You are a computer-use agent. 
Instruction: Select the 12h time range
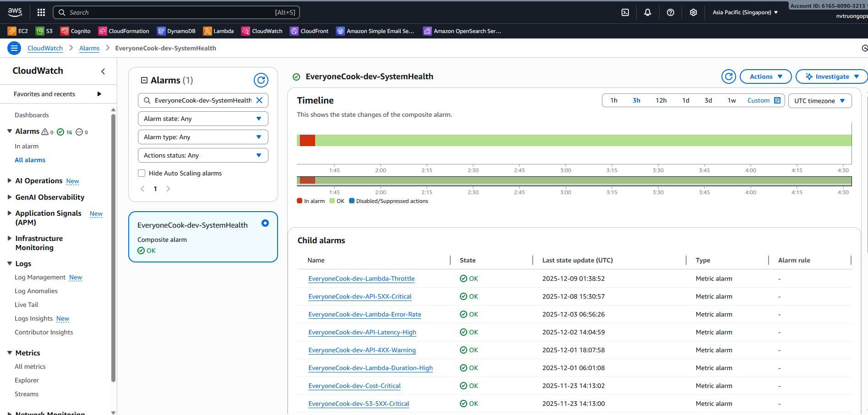[661, 100]
